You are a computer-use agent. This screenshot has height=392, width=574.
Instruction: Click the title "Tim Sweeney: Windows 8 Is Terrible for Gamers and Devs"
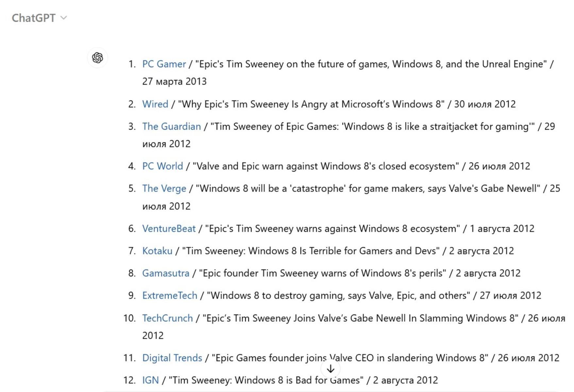[x=311, y=251]
